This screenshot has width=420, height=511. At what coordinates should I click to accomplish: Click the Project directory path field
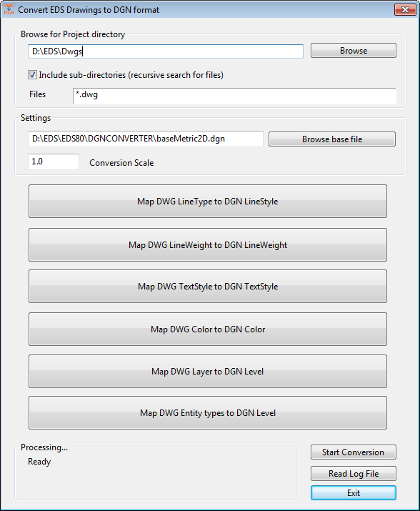166,51
